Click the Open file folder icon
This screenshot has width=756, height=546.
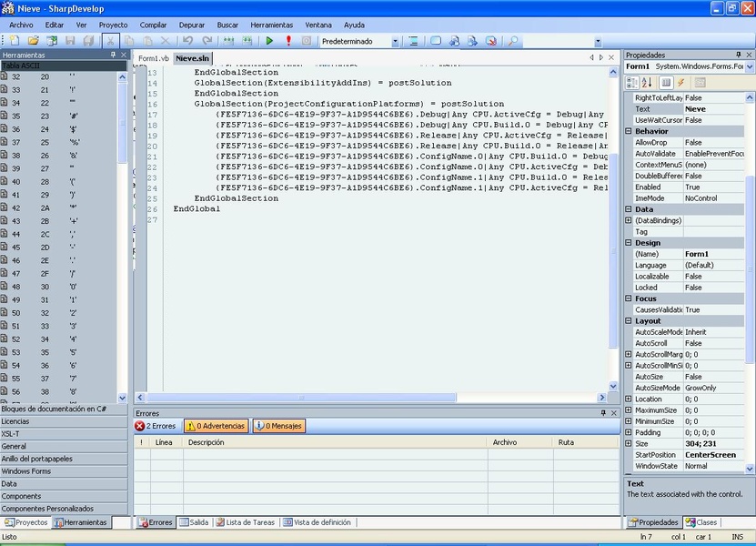(33, 41)
